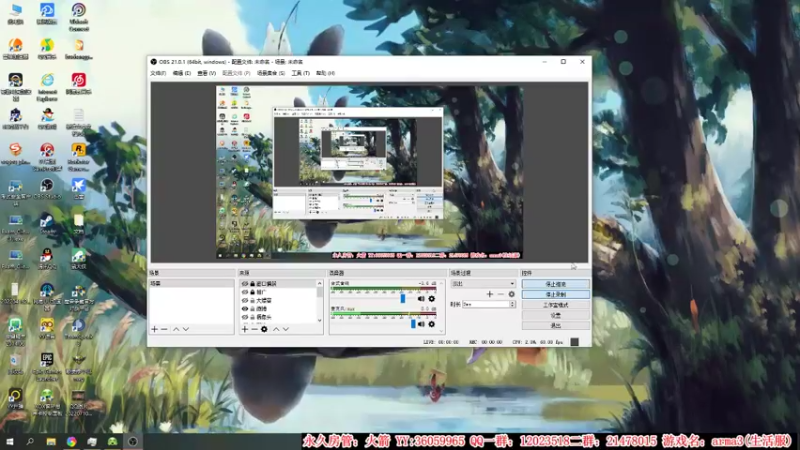This screenshot has width=800, height=450.
Task: Open the Ubisoft Connect desktop icon
Action: coord(79,16)
